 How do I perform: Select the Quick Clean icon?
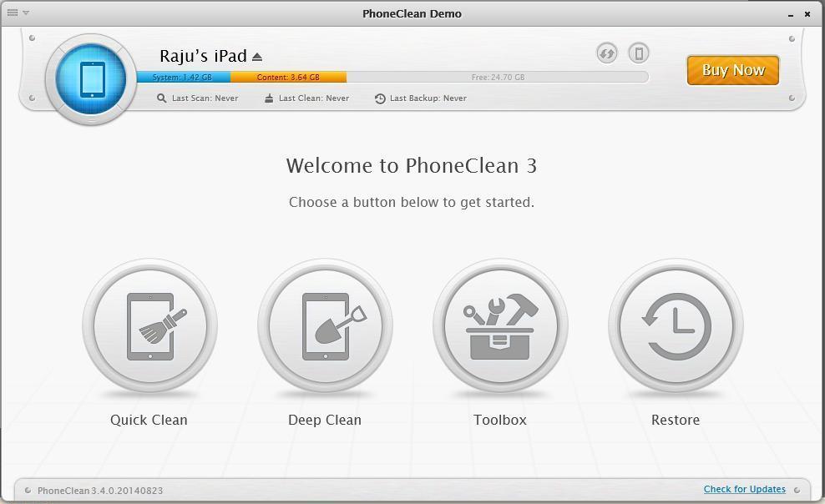pyautogui.click(x=149, y=326)
